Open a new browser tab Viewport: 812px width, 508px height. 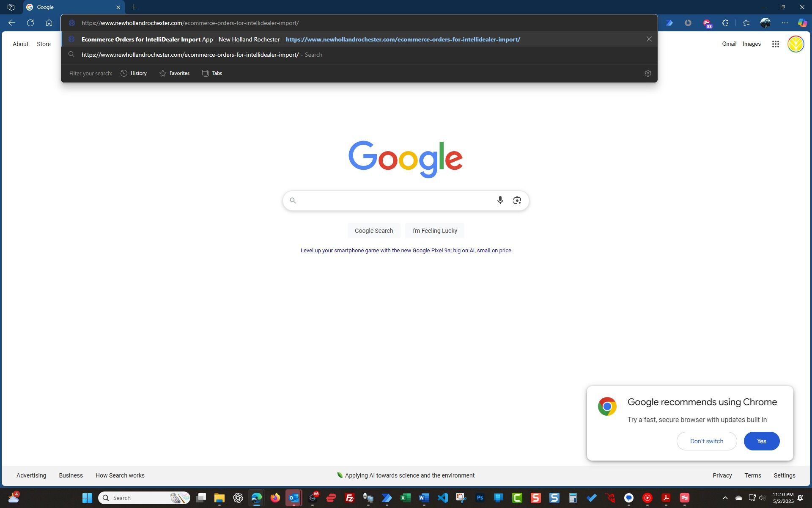[x=134, y=7]
